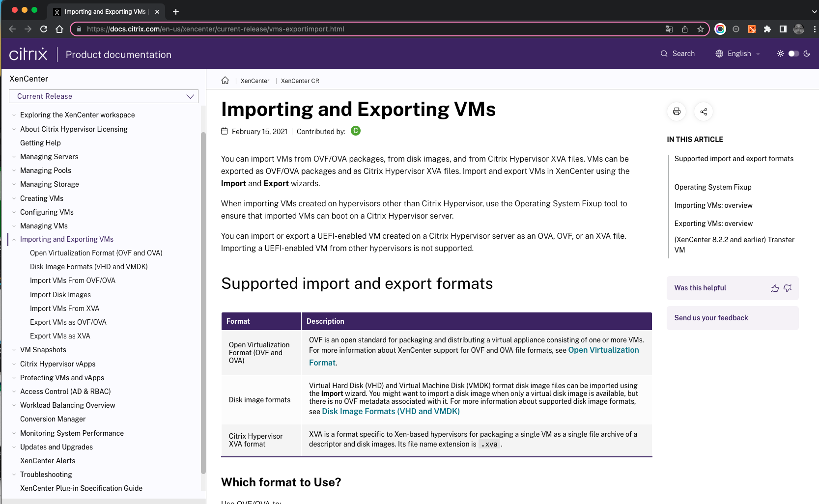
Task: Expand the Troubleshooting chevron
Action: coord(14,475)
